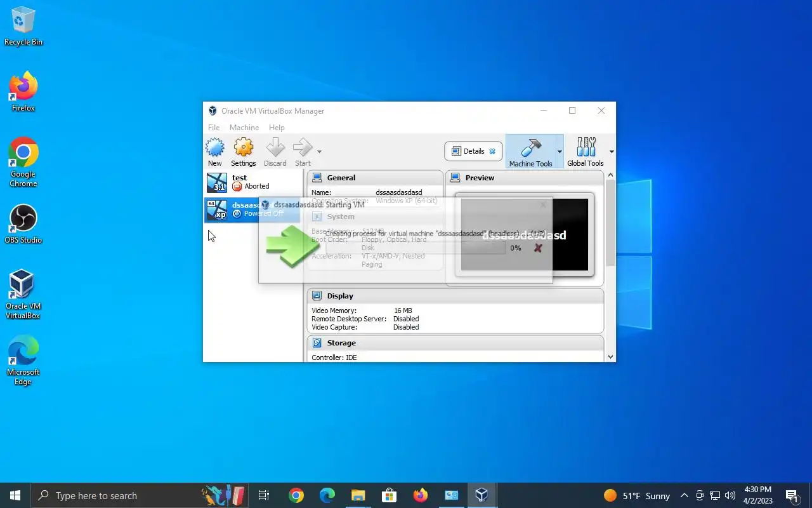812x508 pixels.
Task: Open the weather widget showing 51°F Sunny
Action: click(636, 495)
